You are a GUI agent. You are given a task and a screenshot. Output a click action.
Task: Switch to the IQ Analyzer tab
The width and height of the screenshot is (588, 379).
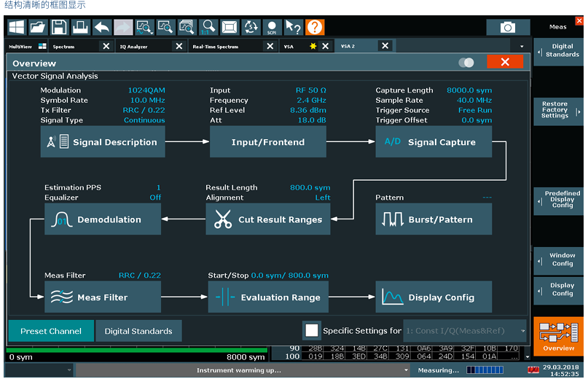[x=133, y=47]
